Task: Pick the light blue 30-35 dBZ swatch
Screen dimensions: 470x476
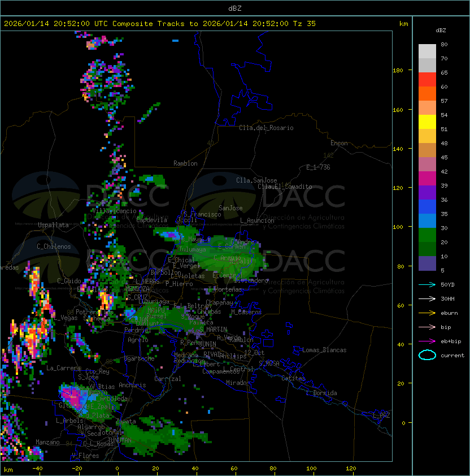Action: pyautogui.click(x=427, y=220)
